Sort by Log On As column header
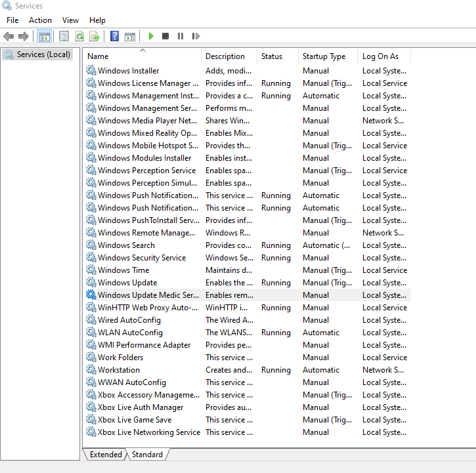 (384, 56)
